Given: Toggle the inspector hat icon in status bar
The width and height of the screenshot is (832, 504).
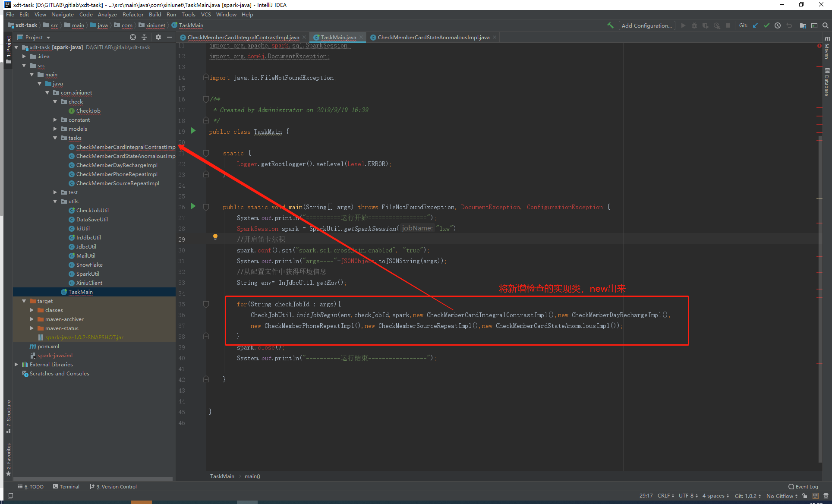Looking at the screenshot, I should pos(826,496).
